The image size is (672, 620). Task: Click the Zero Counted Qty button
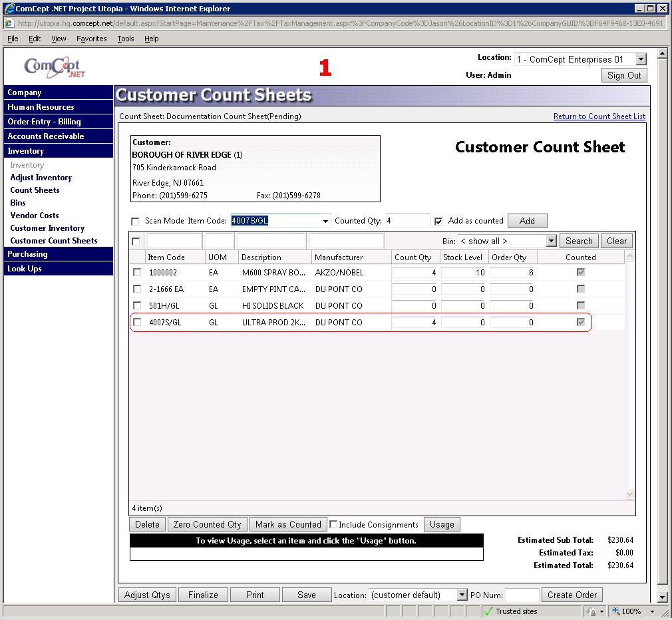[x=207, y=524]
